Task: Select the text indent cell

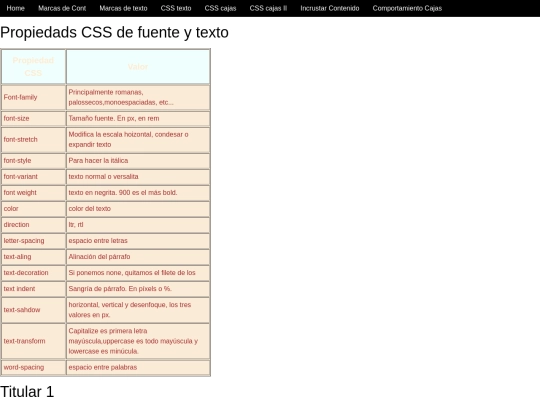Action: pos(33,289)
